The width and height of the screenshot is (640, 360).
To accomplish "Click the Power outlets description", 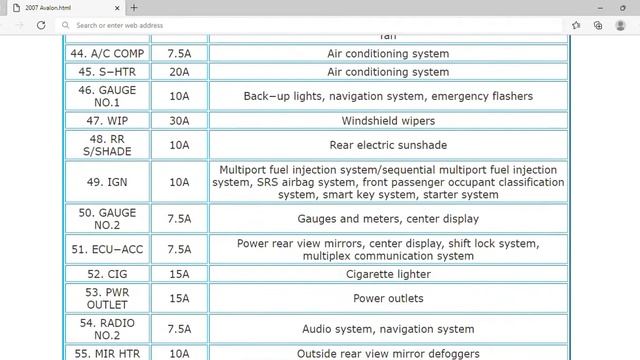I will tap(388, 298).
